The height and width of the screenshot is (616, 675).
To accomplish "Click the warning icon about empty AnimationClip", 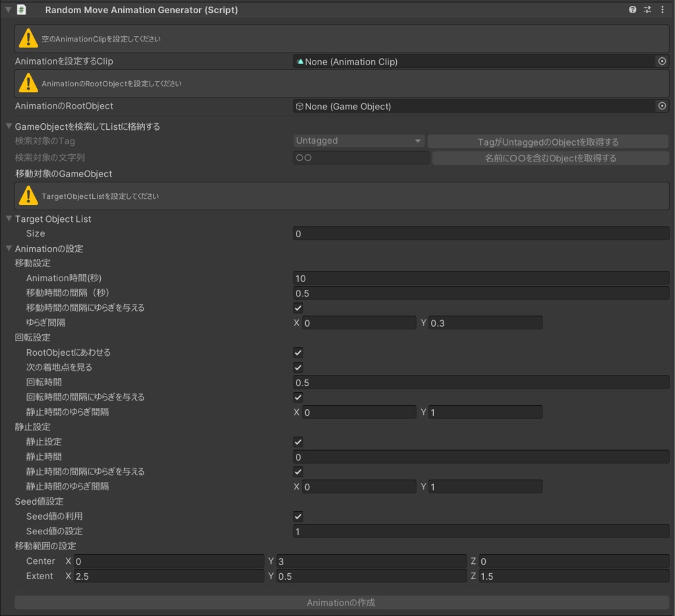I will pos(27,38).
